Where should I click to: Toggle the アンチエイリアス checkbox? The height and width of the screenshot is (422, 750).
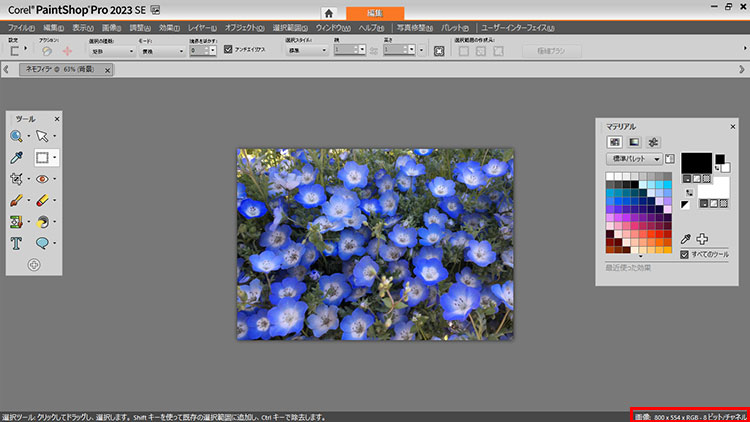pos(228,48)
